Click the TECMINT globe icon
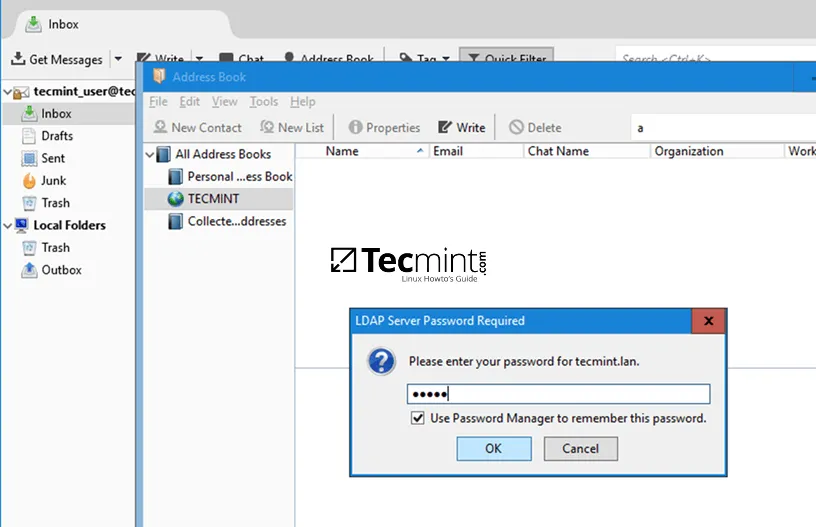 pos(176,199)
